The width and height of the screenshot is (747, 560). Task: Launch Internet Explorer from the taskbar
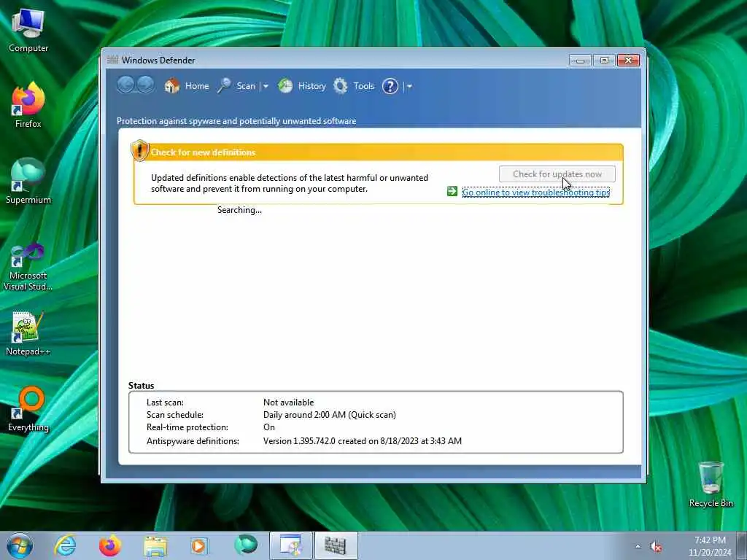pyautogui.click(x=65, y=545)
